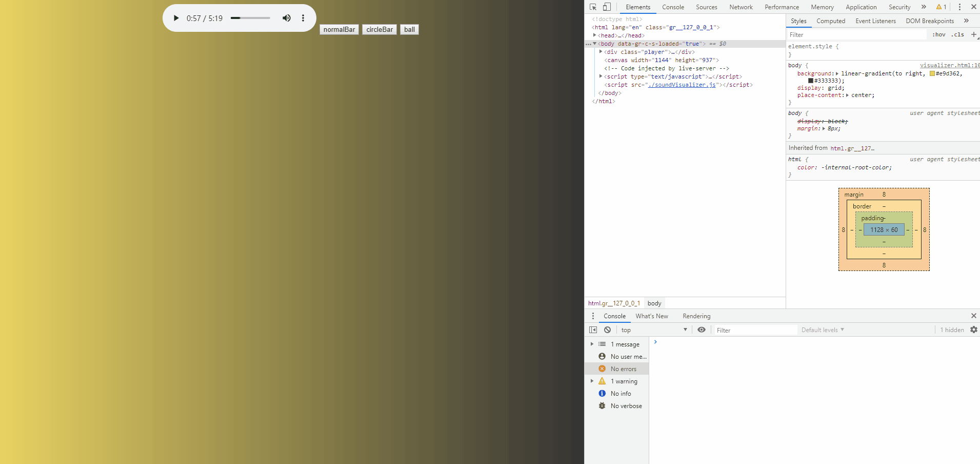Hide the console sidebar
The width and height of the screenshot is (980, 464).
593,330
